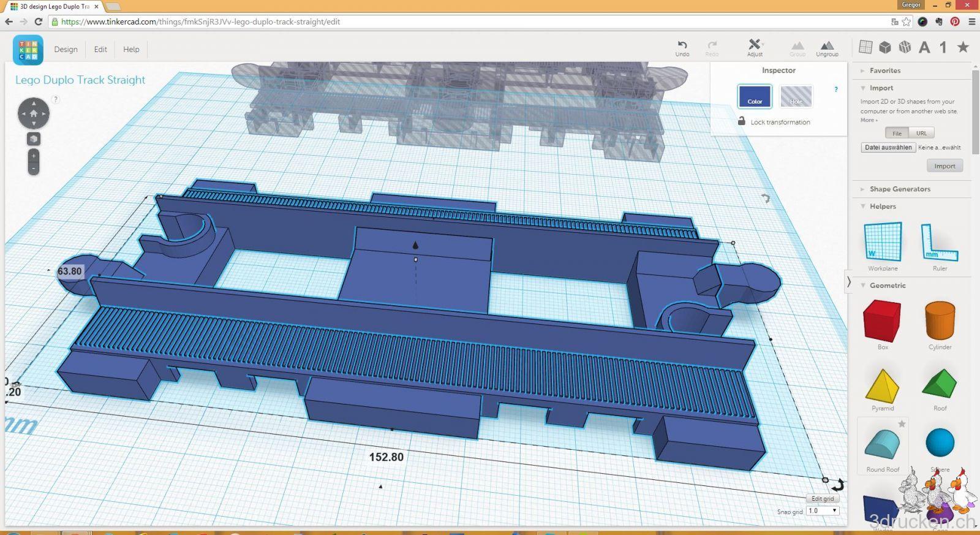Fit view using the cube button
The image size is (980, 535).
[x=34, y=139]
